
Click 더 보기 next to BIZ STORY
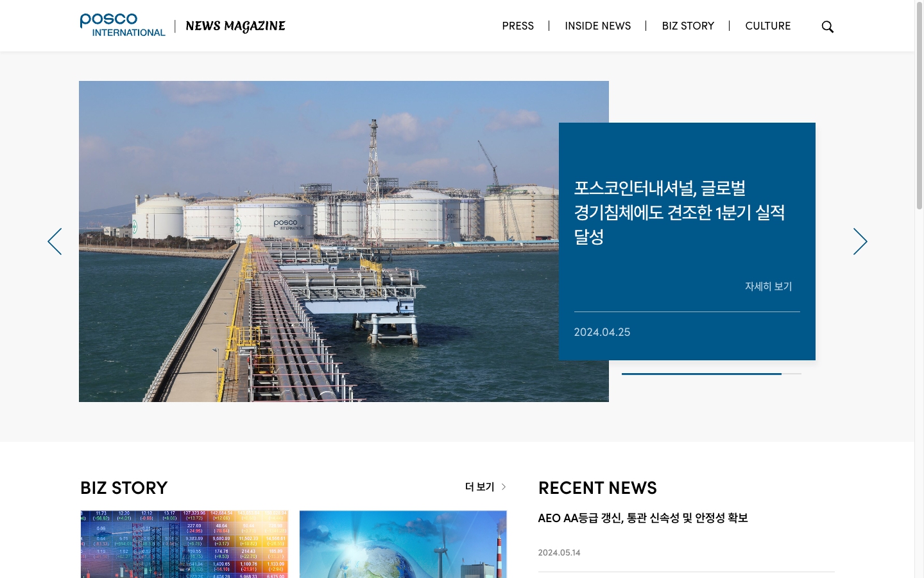coord(486,487)
